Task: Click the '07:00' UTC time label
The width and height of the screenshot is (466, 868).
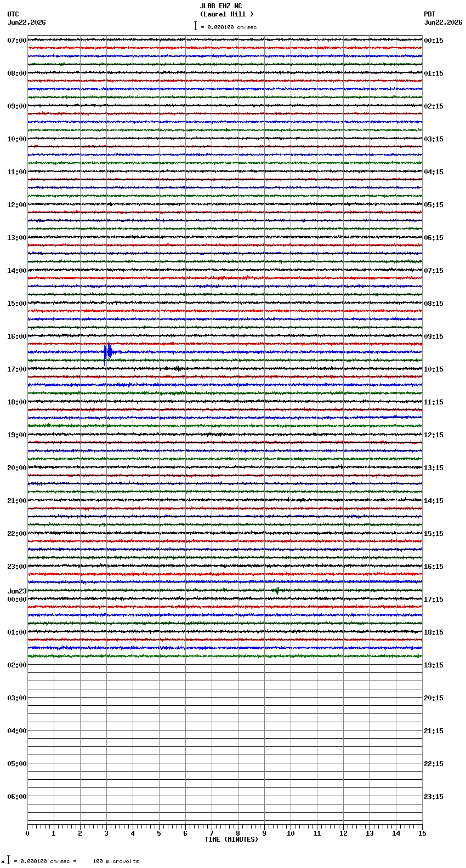Action: pos(17,41)
